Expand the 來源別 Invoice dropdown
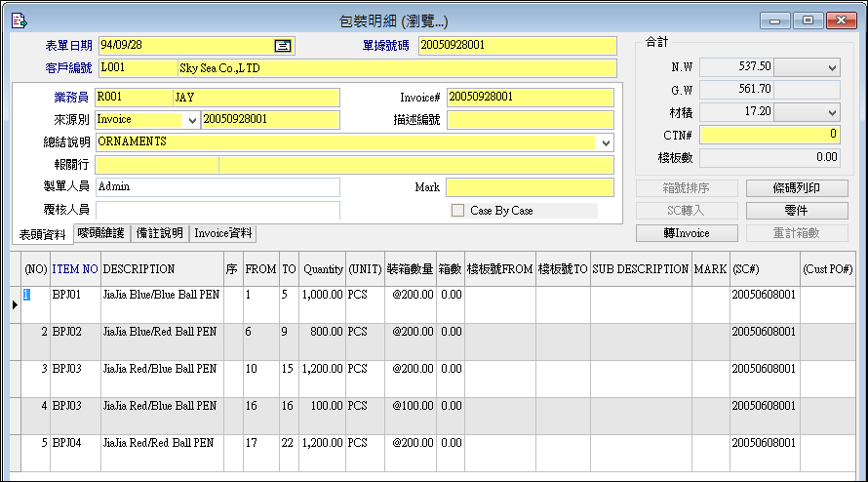 click(x=191, y=120)
